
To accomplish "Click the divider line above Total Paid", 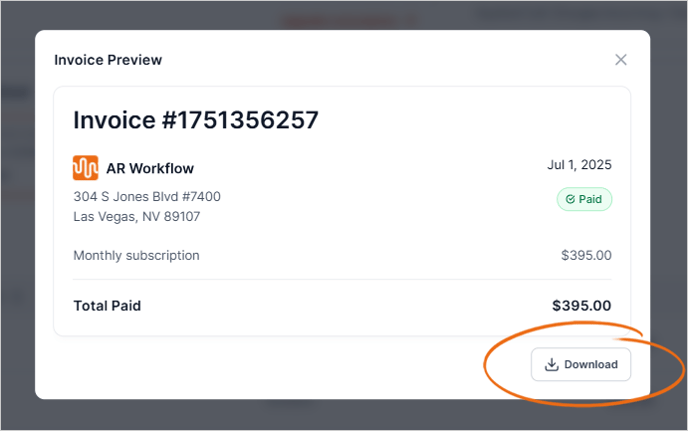I will click(x=342, y=279).
